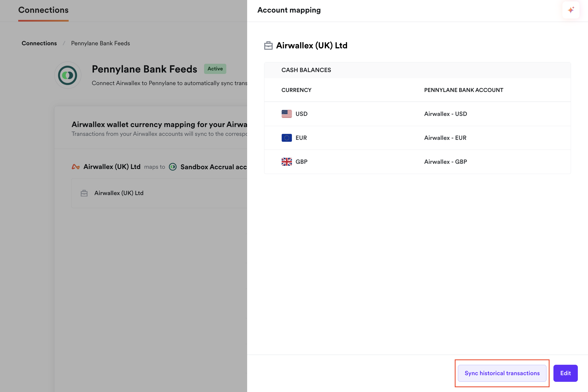Click the EU flag icon for EUR
The height and width of the screenshot is (392, 588).
(286, 138)
